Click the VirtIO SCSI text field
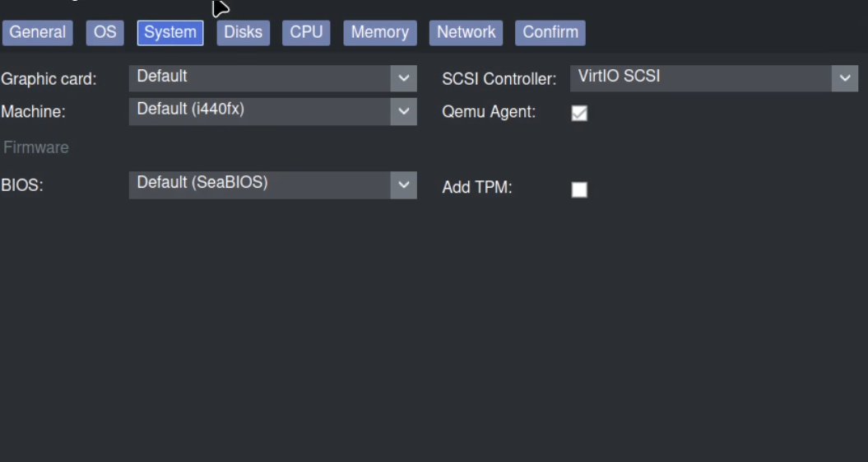The height and width of the screenshot is (462, 868). (699, 78)
